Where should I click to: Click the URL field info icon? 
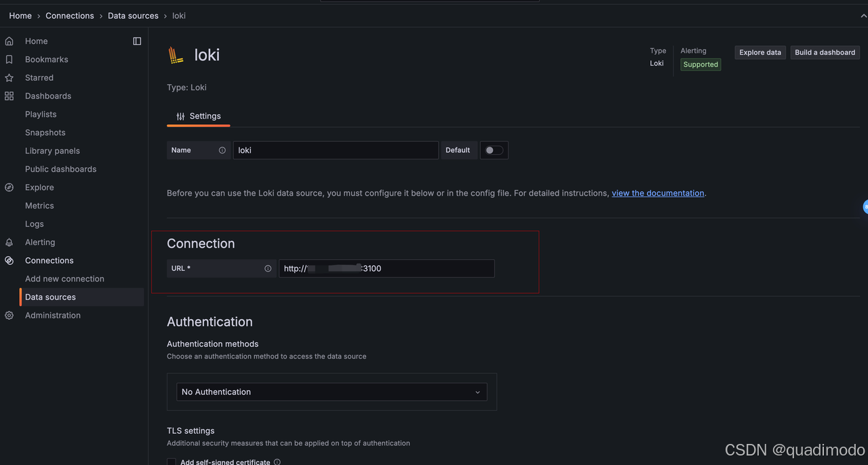(x=268, y=269)
